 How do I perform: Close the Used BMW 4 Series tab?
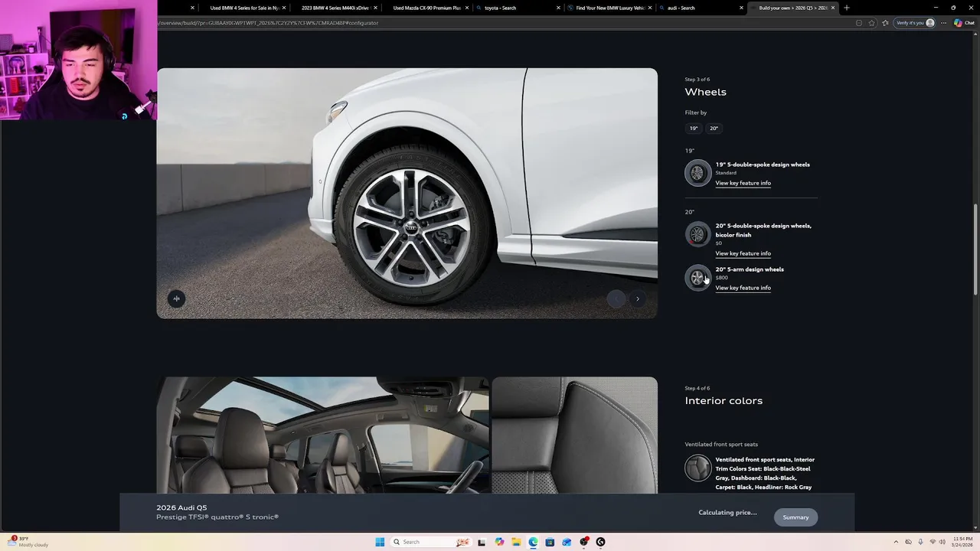click(284, 8)
